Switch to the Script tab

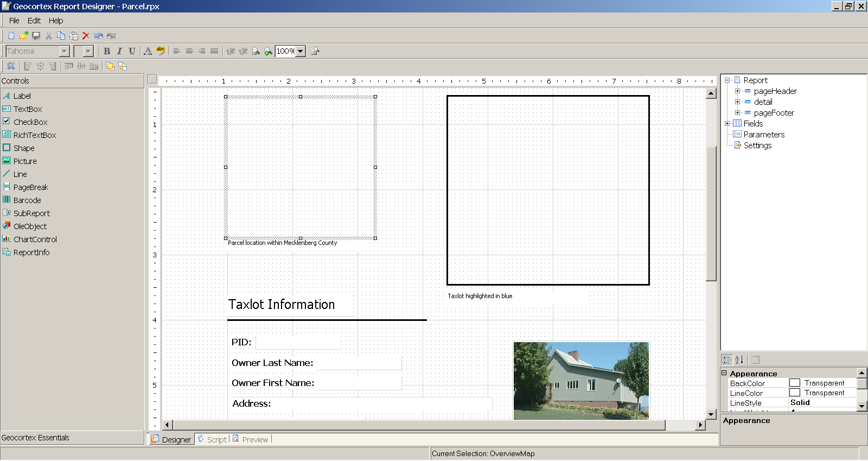point(212,439)
